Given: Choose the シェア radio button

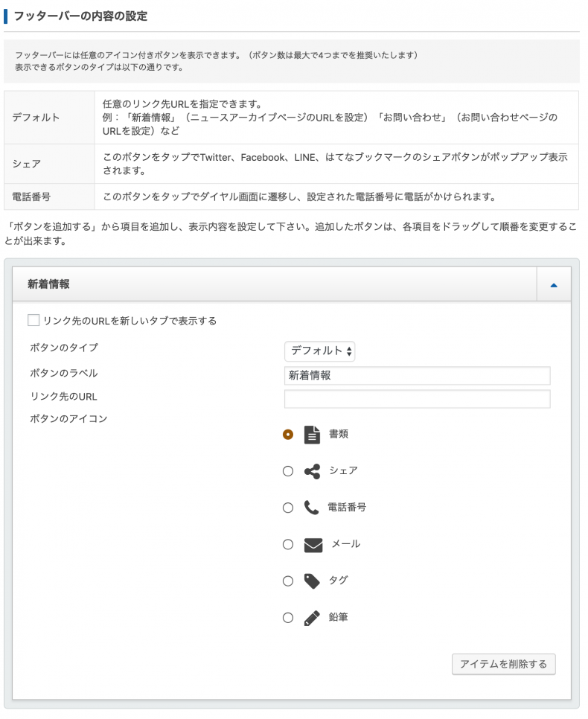Looking at the screenshot, I should point(288,470).
